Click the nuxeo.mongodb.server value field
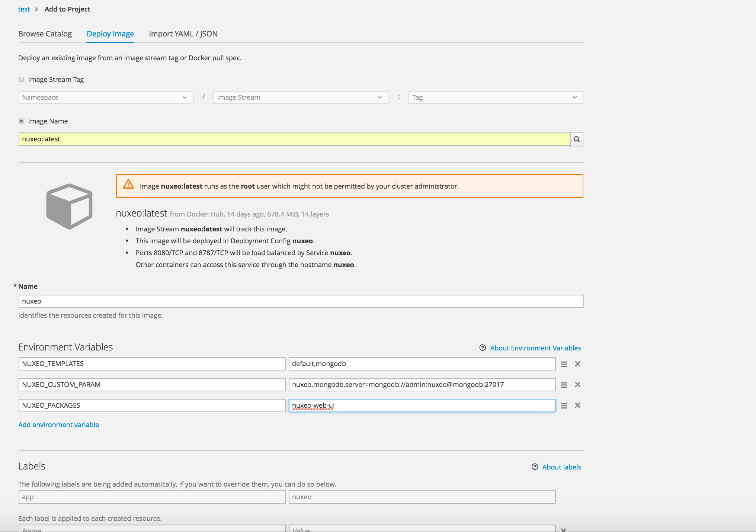 pos(422,385)
